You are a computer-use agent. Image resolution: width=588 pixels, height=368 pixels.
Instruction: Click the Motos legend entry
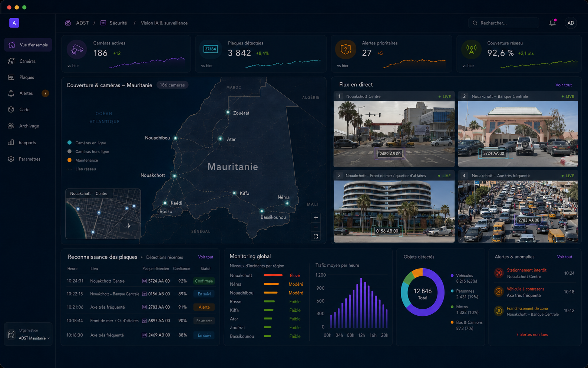[464, 309]
